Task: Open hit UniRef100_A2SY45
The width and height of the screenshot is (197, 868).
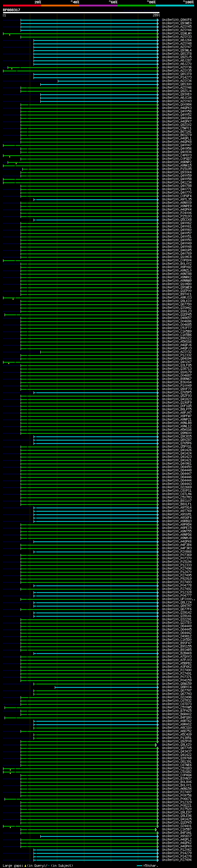Action: tap(177, 26)
